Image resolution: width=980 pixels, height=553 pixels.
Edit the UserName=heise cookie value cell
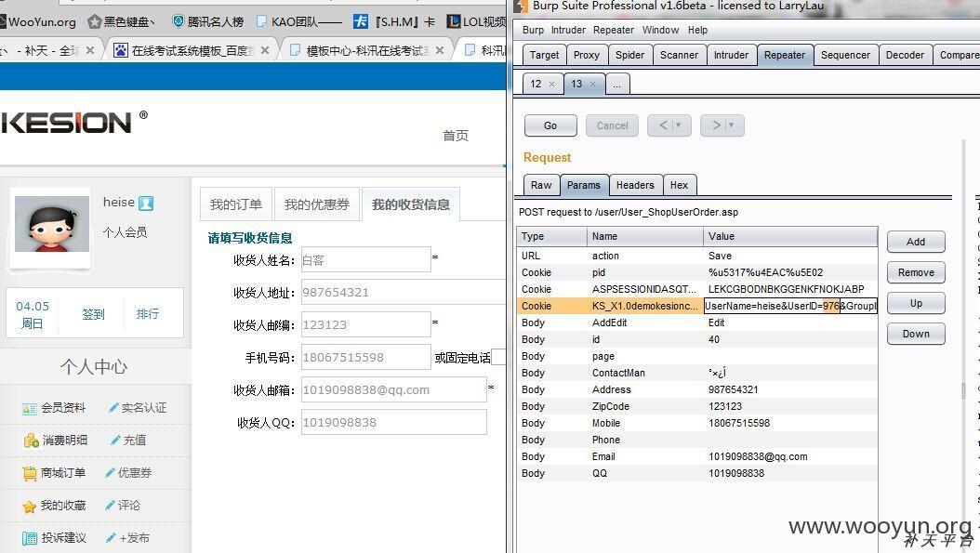tap(790, 306)
